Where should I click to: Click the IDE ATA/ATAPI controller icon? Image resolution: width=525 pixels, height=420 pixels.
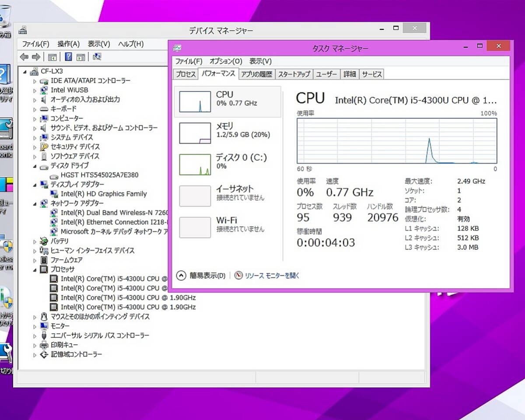pyautogui.click(x=44, y=81)
